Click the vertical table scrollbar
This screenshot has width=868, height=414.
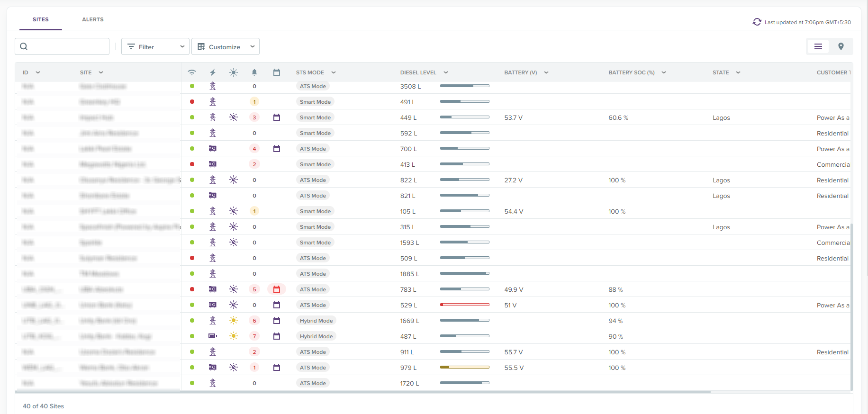click(851, 307)
